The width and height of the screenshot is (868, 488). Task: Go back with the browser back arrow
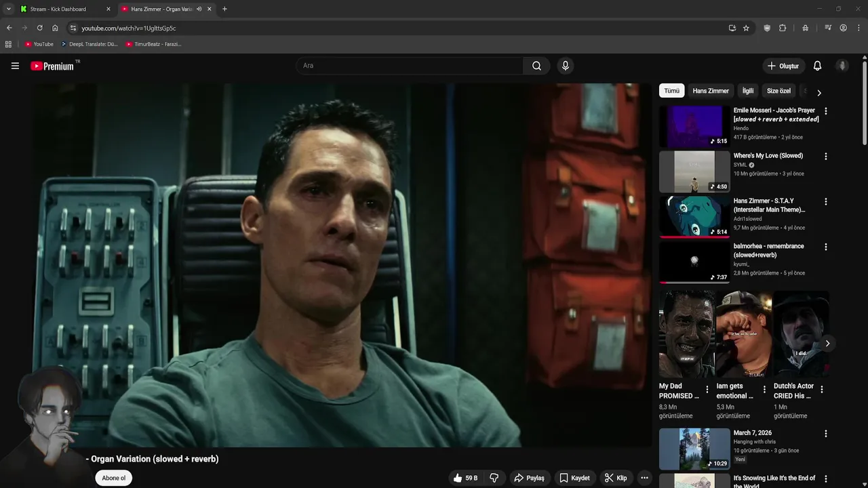click(9, 28)
